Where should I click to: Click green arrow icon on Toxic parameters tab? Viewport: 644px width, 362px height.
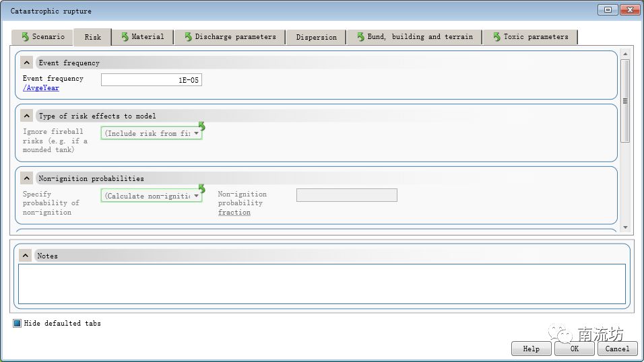(496, 37)
